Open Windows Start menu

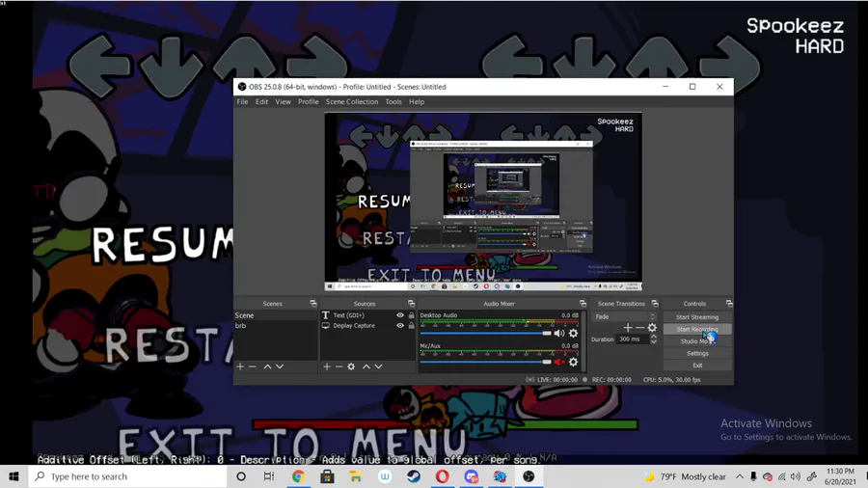[14, 476]
